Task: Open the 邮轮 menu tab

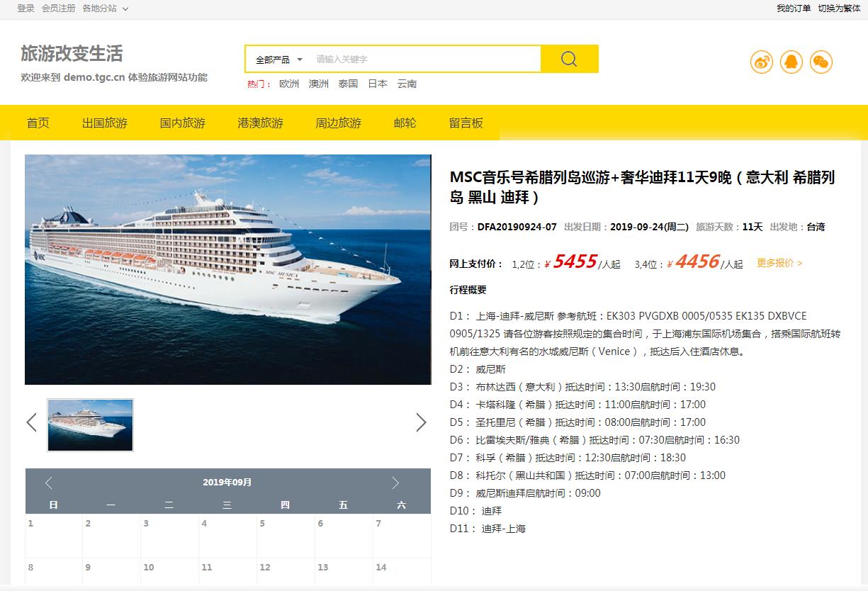Action: pos(405,123)
